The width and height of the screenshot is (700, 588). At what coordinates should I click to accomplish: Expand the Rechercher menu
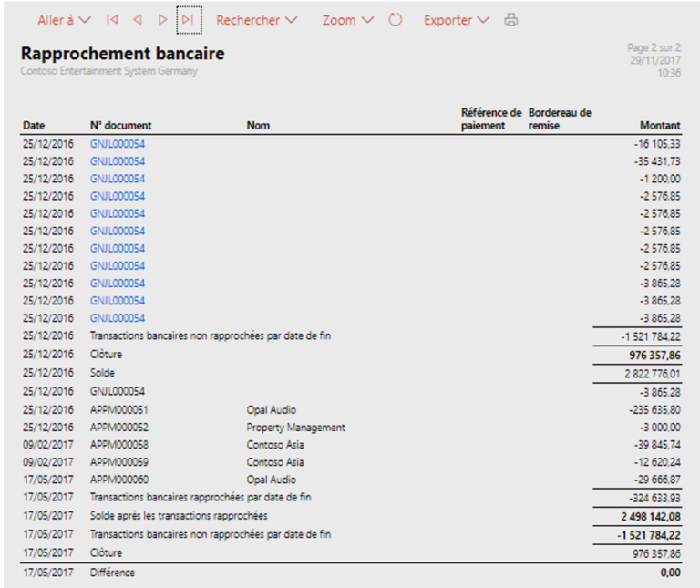pos(256,19)
